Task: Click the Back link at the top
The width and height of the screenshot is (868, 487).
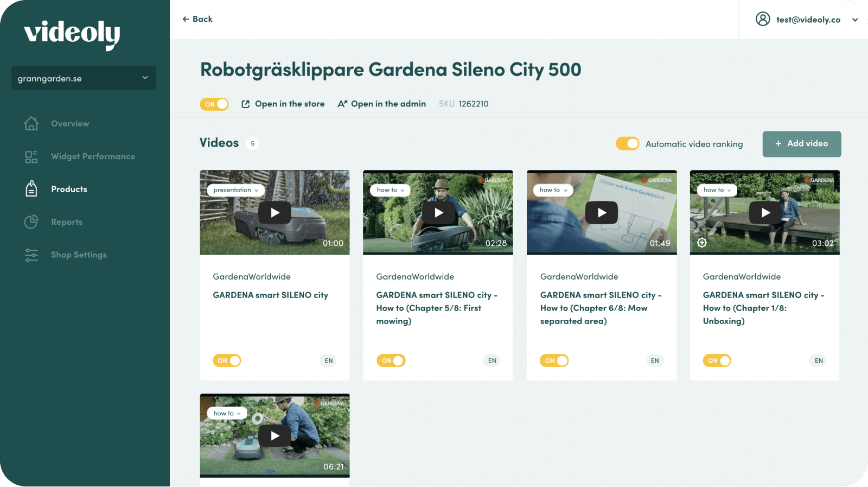Action: [x=197, y=19]
